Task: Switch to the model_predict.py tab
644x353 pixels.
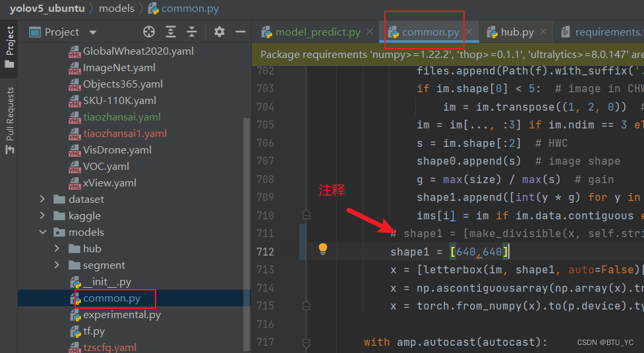Action: pyautogui.click(x=318, y=32)
